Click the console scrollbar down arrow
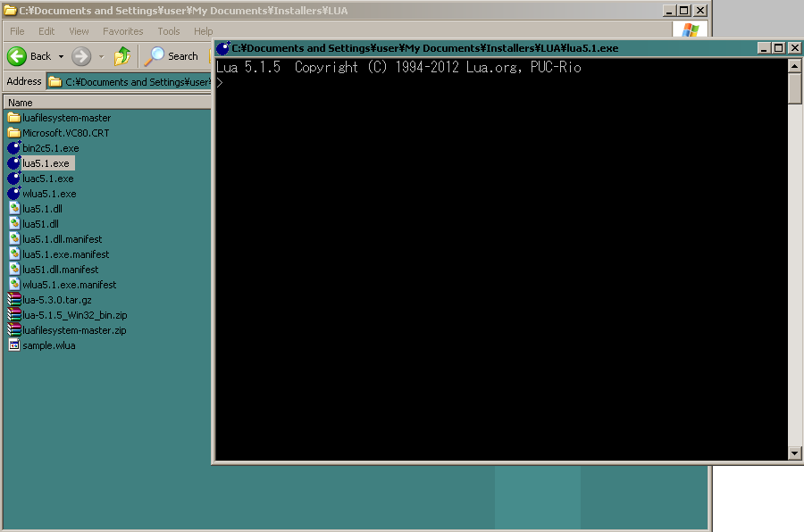The height and width of the screenshot is (532, 804). 794,453
